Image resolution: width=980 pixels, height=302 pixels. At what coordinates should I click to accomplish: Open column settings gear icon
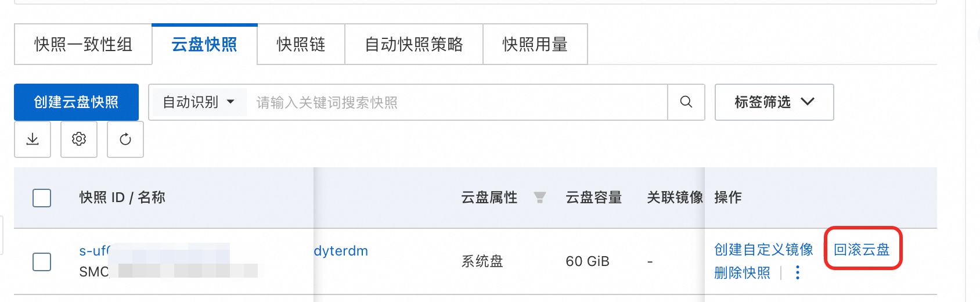coord(79,139)
